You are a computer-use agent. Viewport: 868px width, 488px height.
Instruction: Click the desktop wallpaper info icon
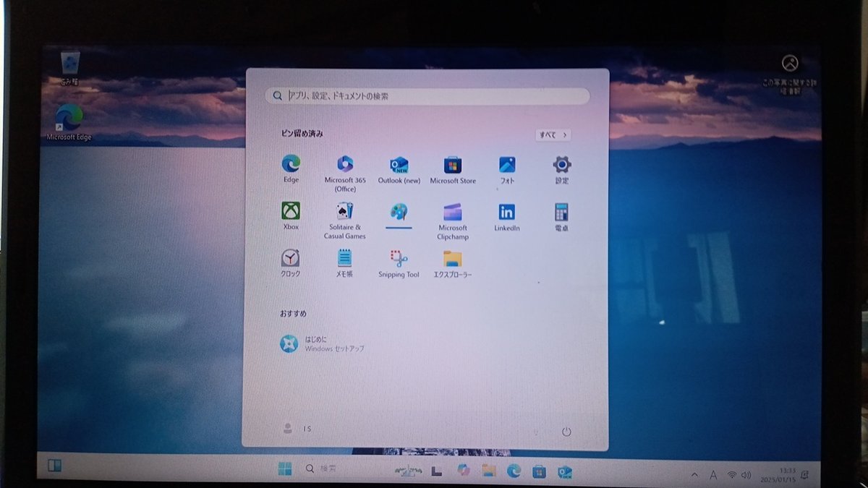click(x=790, y=72)
